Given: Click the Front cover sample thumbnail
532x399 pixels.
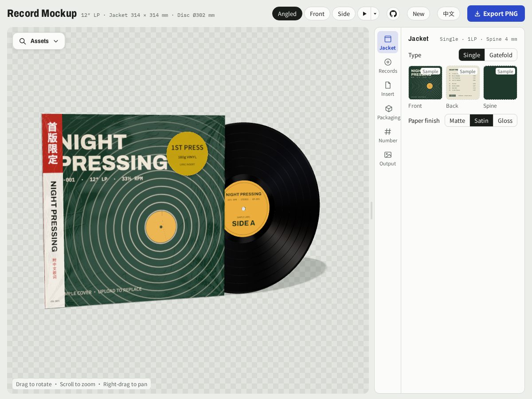Looking at the screenshot, I should pyautogui.click(x=425, y=82).
